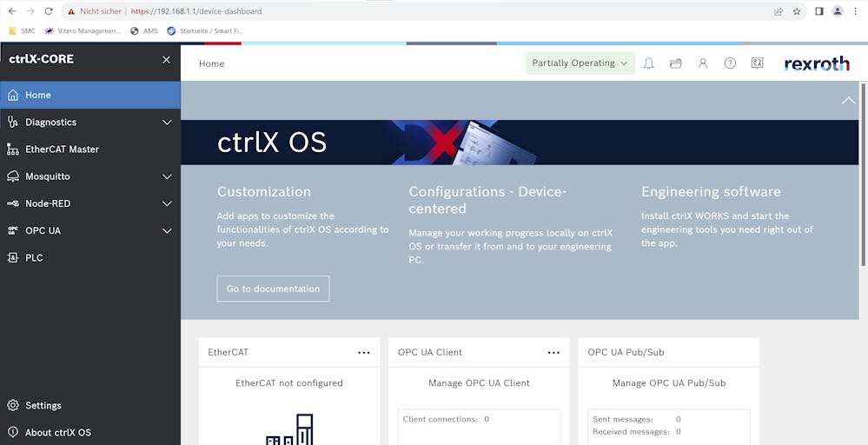Open browser three-dot menu
868x445 pixels.
(856, 11)
